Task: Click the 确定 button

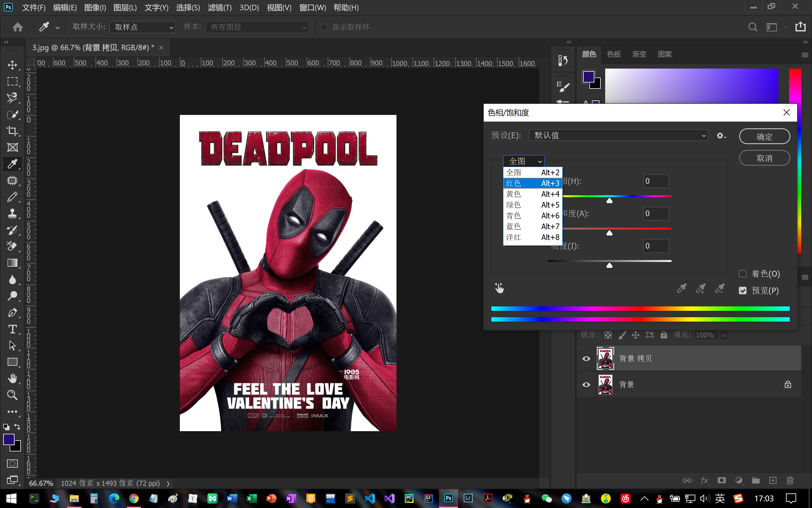Action: pyautogui.click(x=764, y=137)
